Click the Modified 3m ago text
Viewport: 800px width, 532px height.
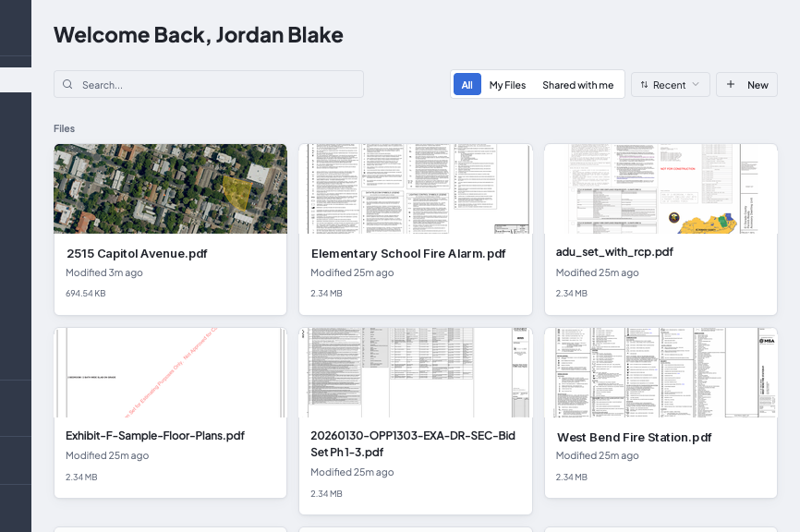click(104, 272)
